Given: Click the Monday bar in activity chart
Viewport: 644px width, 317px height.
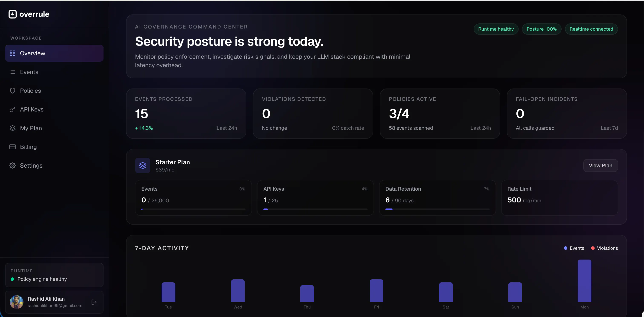Looking at the screenshot, I should (x=584, y=281).
